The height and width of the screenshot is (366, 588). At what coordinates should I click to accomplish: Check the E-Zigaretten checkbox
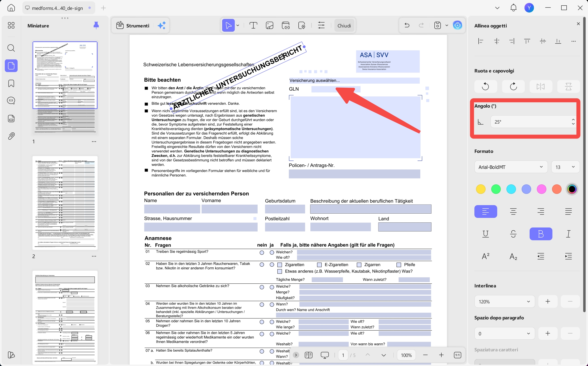[x=319, y=265]
